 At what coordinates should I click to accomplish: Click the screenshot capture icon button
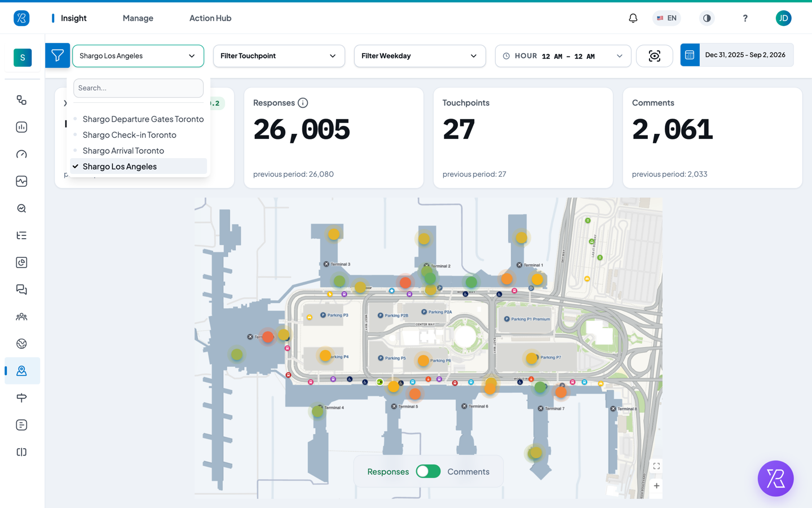point(654,56)
